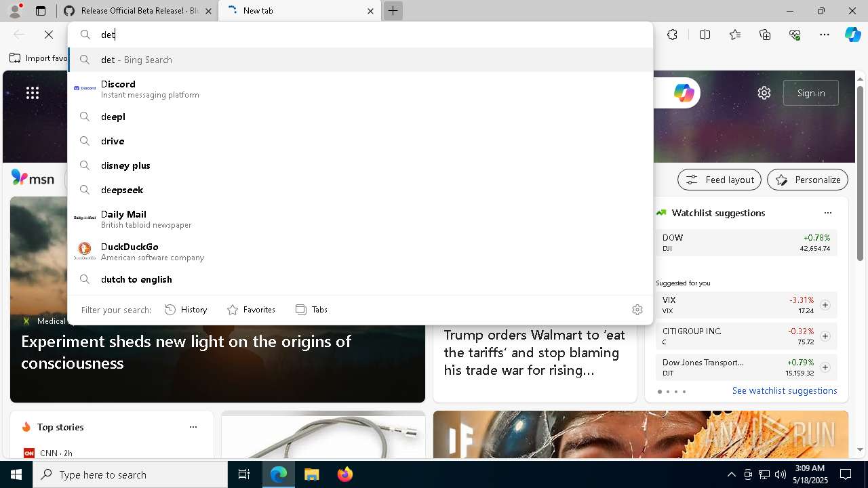Launch Firefox from the taskbar
Image resolution: width=868 pixels, height=488 pixels.
[x=344, y=474]
